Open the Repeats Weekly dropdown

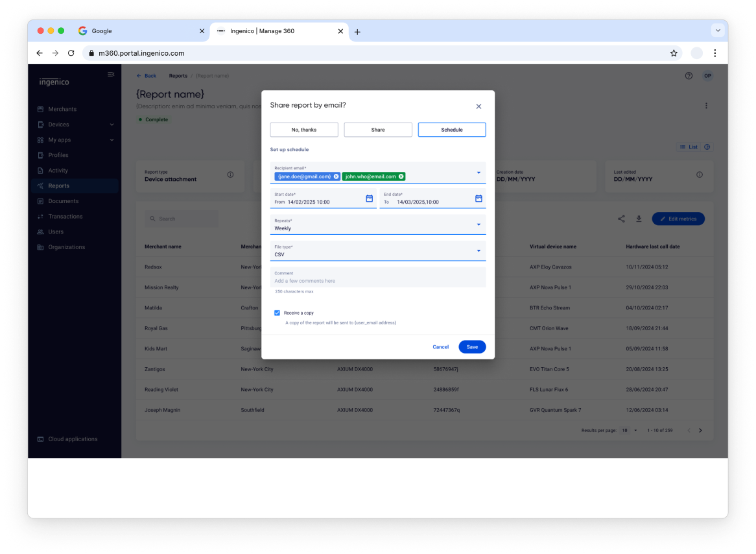point(478,224)
